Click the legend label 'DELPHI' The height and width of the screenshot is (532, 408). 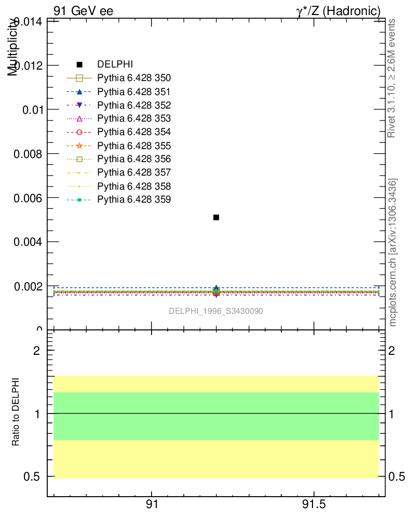pyautogui.click(x=115, y=64)
